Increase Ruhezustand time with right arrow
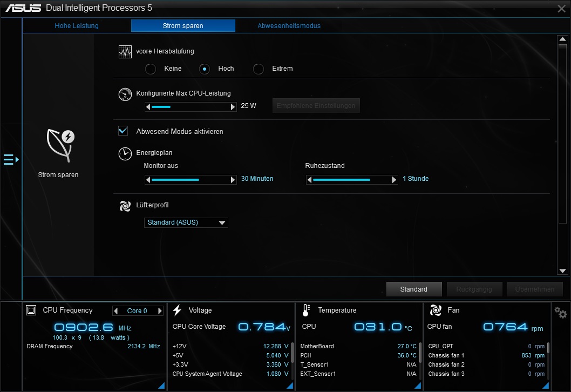571x392 pixels. click(x=394, y=180)
